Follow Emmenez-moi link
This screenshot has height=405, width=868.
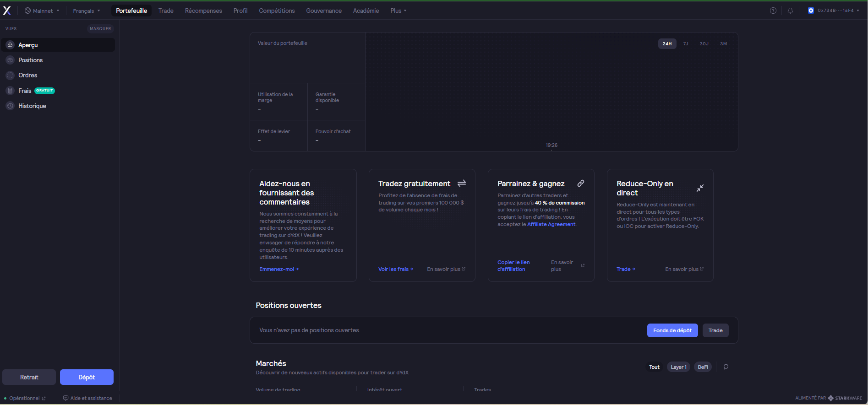pos(279,269)
